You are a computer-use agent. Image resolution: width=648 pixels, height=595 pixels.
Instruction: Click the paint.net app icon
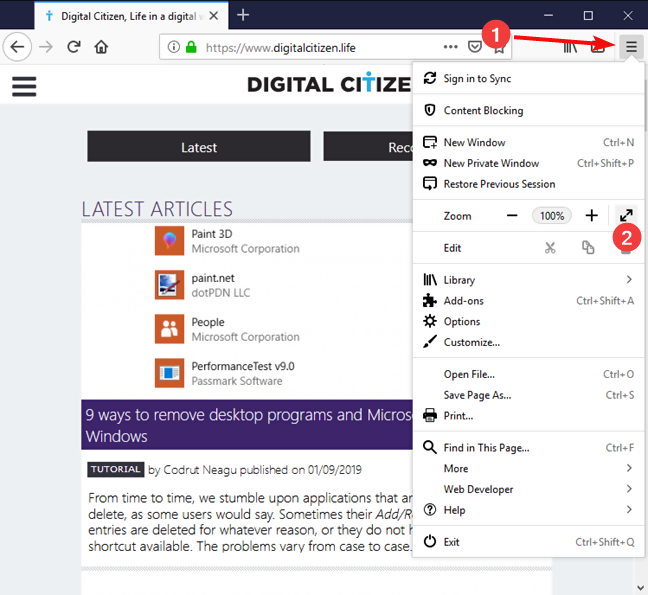[169, 285]
